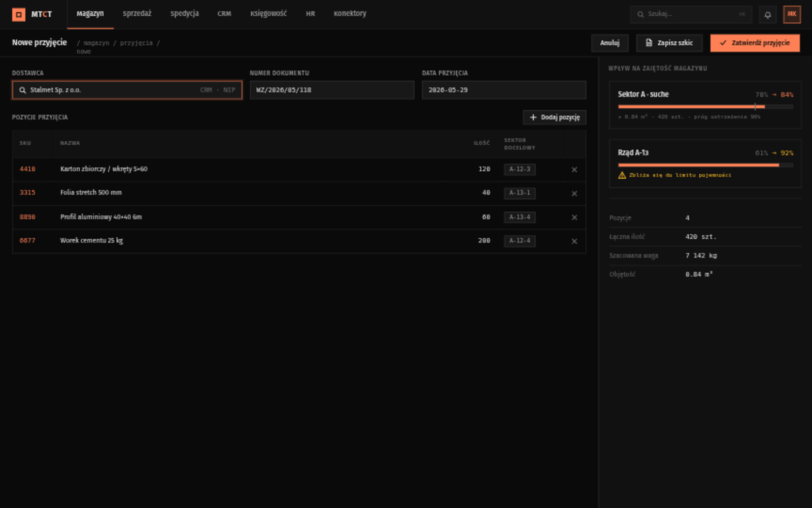Click SKU 3315
The width and height of the screenshot is (812, 508).
27,193
